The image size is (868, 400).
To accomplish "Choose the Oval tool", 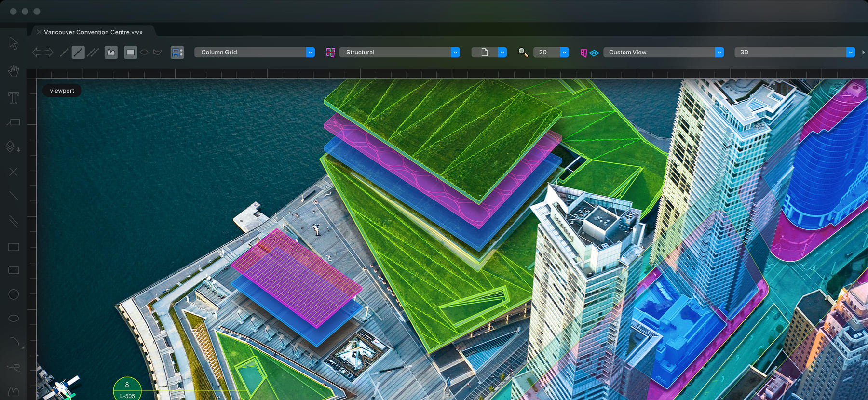I will [14, 318].
